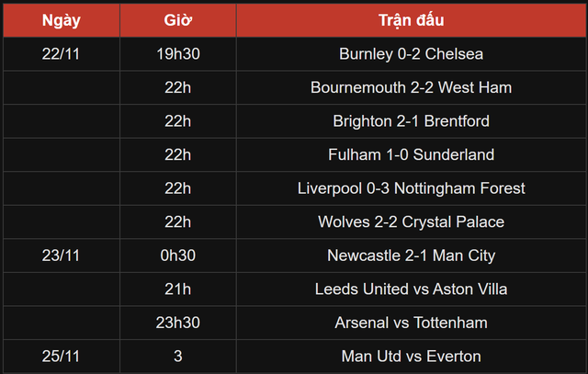Click the Giờ column header
The height and width of the screenshot is (374, 588).
click(x=177, y=20)
